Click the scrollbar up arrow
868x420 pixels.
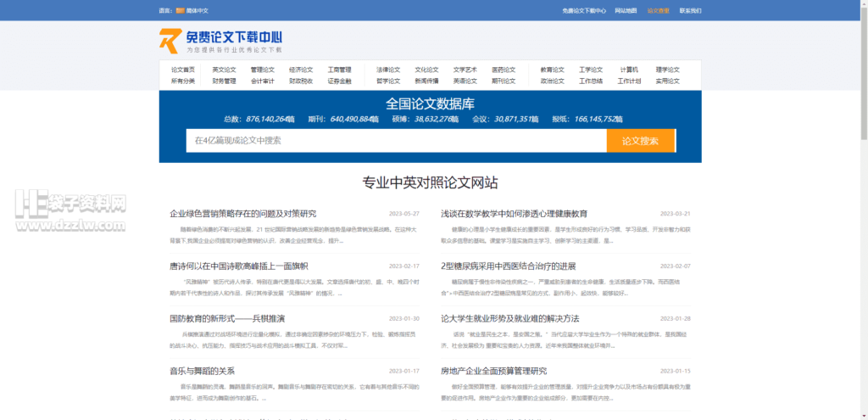(864, 3)
